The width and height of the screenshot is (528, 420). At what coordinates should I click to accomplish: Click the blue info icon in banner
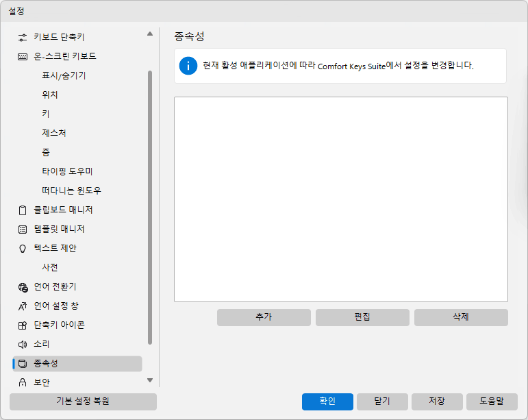click(188, 66)
